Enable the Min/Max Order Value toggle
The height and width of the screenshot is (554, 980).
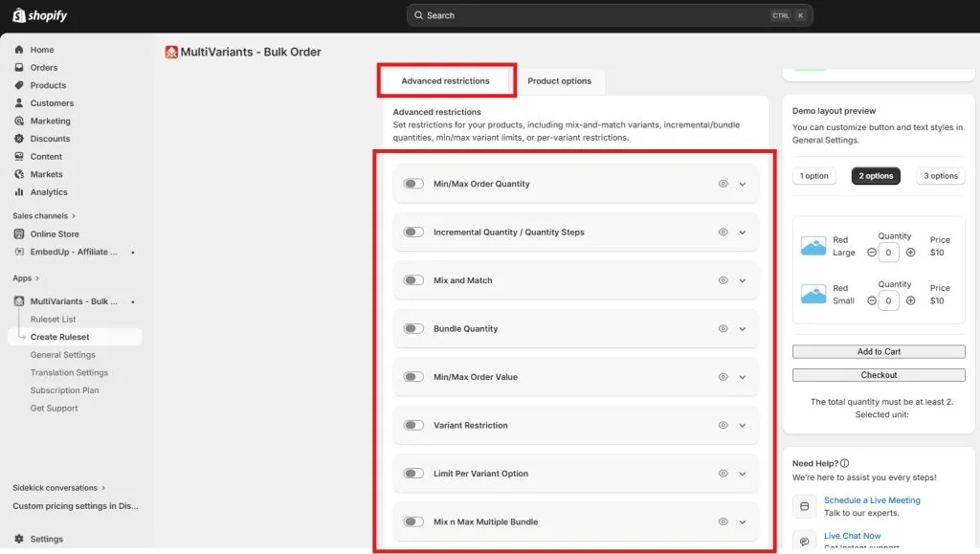pos(413,377)
